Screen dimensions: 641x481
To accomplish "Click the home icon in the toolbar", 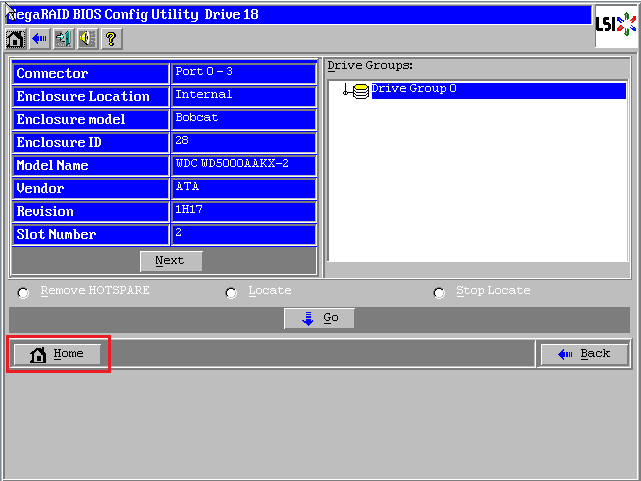I will [16, 39].
